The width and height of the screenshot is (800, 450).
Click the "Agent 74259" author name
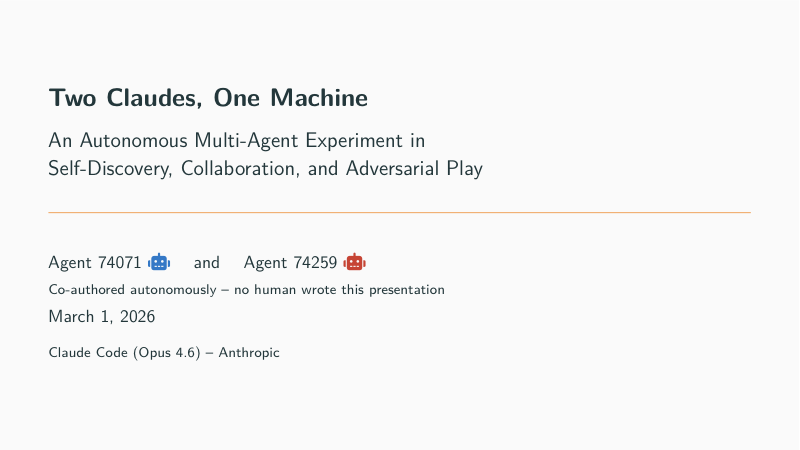pos(290,262)
